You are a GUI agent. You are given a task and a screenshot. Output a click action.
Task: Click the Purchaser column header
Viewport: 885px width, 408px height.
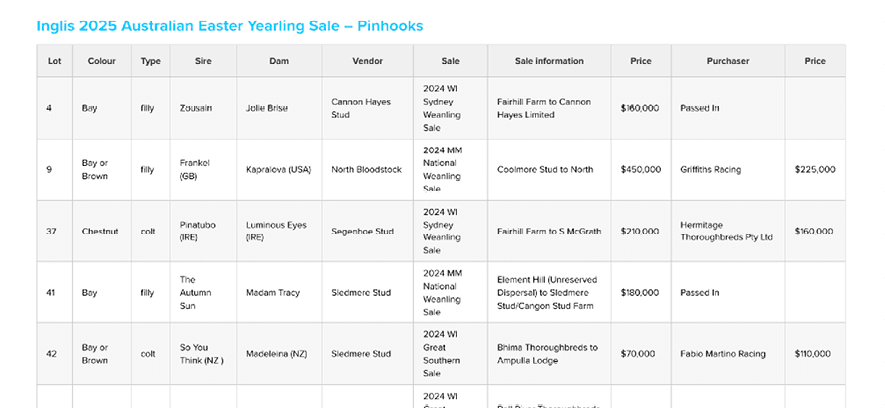727,61
